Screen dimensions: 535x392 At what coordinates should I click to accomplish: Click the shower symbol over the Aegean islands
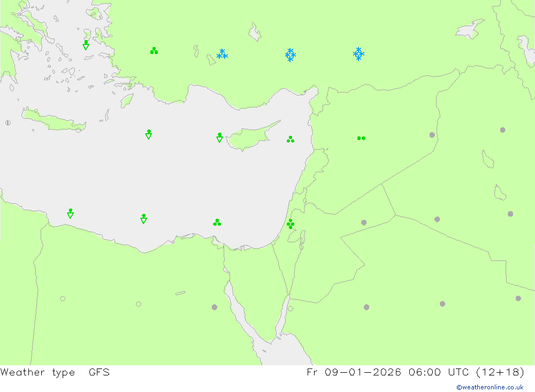pos(86,45)
